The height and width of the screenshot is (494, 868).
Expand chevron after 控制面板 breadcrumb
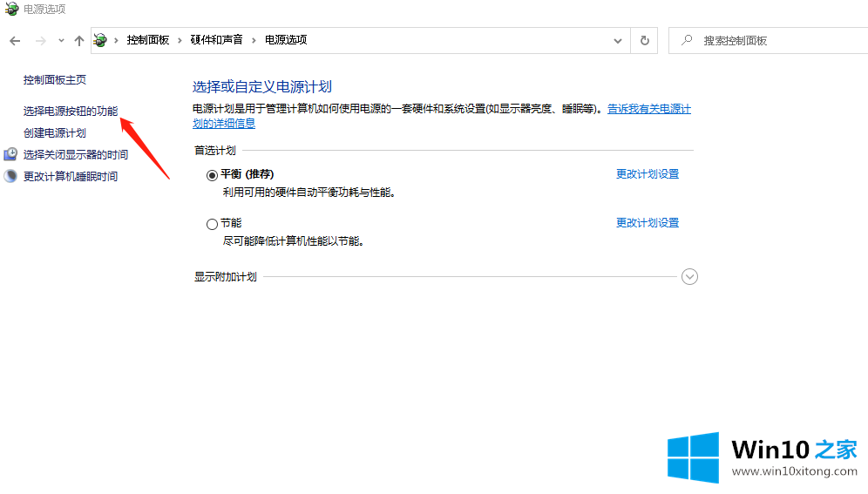point(180,40)
